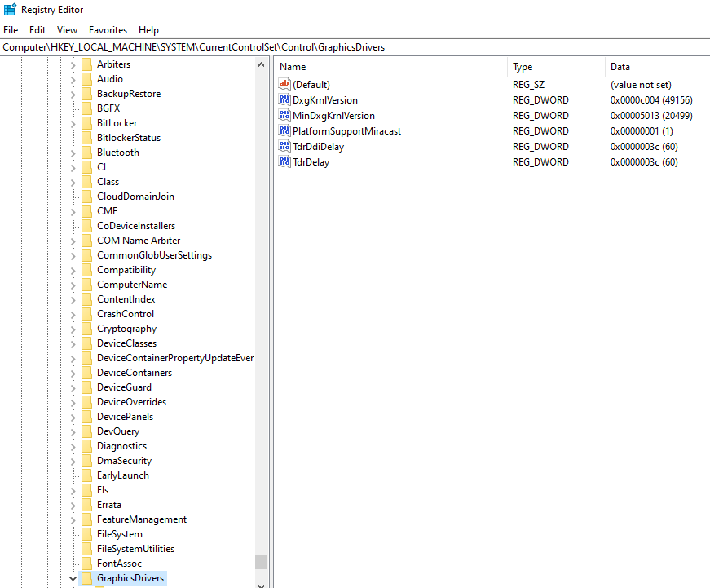710x588 pixels.
Task: Click the DWORD icon beside TdrDelay
Action: pyautogui.click(x=284, y=162)
